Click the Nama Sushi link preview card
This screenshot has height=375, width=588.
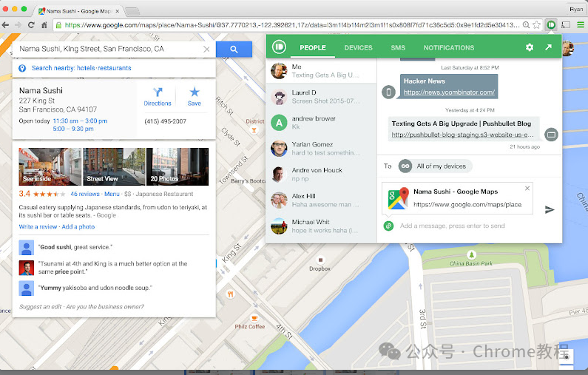(x=458, y=198)
